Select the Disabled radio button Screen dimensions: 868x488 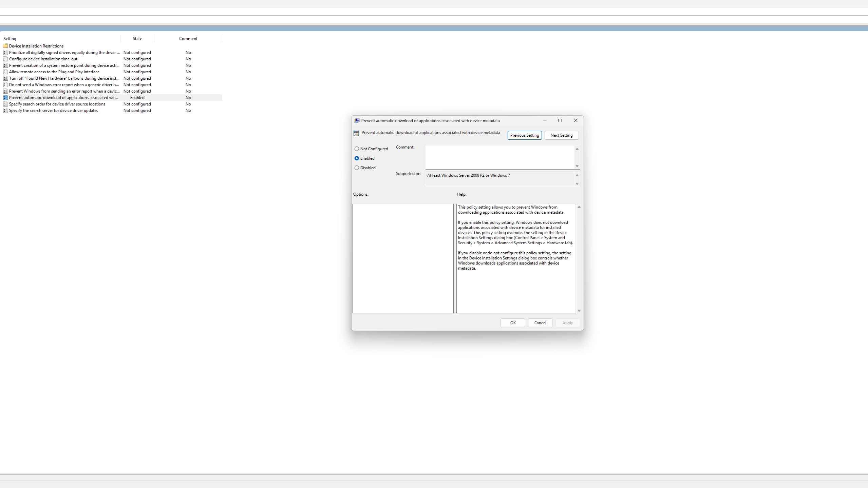click(357, 168)
